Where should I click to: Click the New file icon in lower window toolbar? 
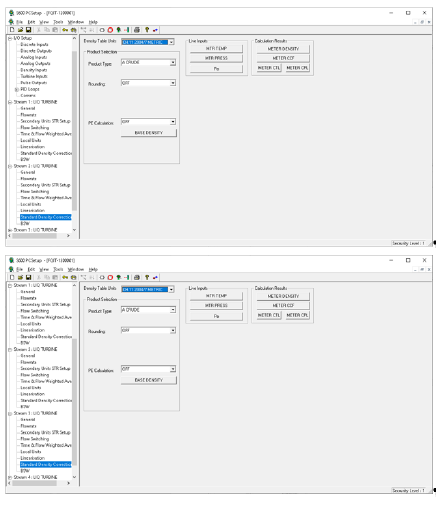click(12, 277)
